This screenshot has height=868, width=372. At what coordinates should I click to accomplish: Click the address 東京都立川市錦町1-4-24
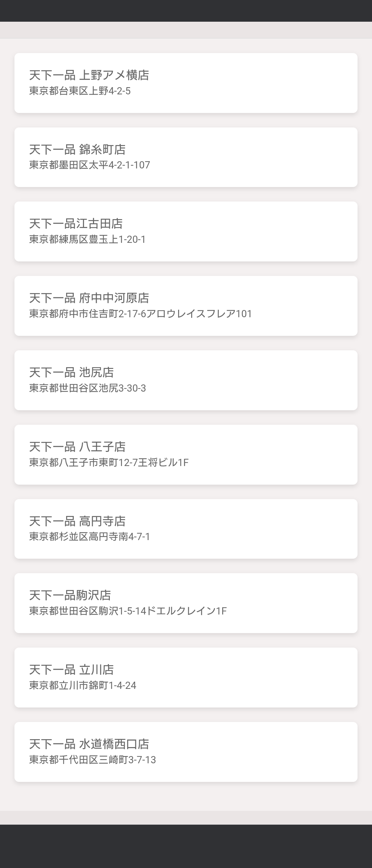[83, 685]
